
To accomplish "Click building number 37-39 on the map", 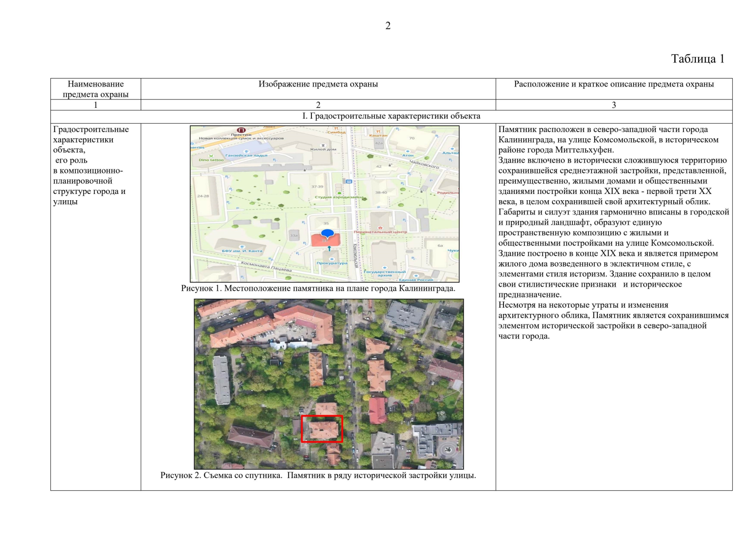I will [318, 187].
